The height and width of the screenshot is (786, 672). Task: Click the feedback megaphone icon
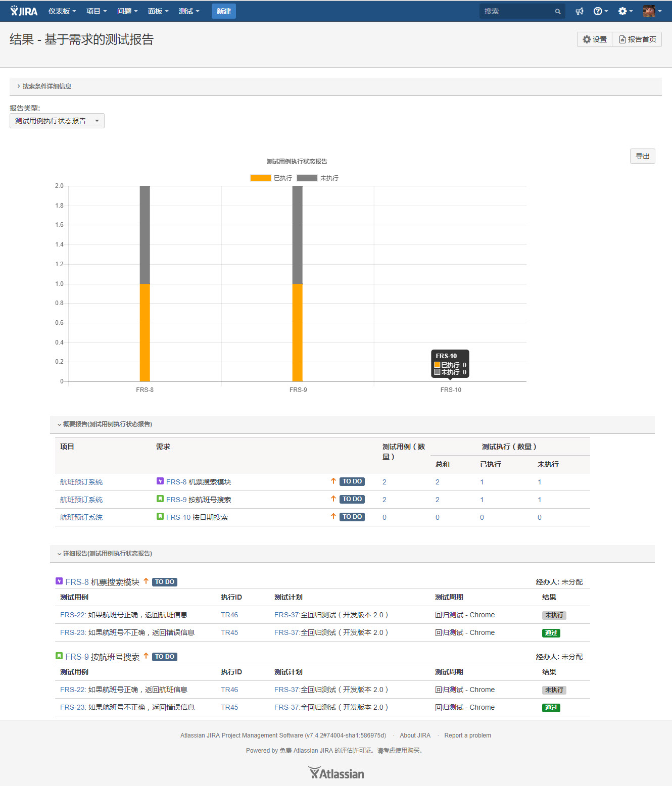(580, 11)
